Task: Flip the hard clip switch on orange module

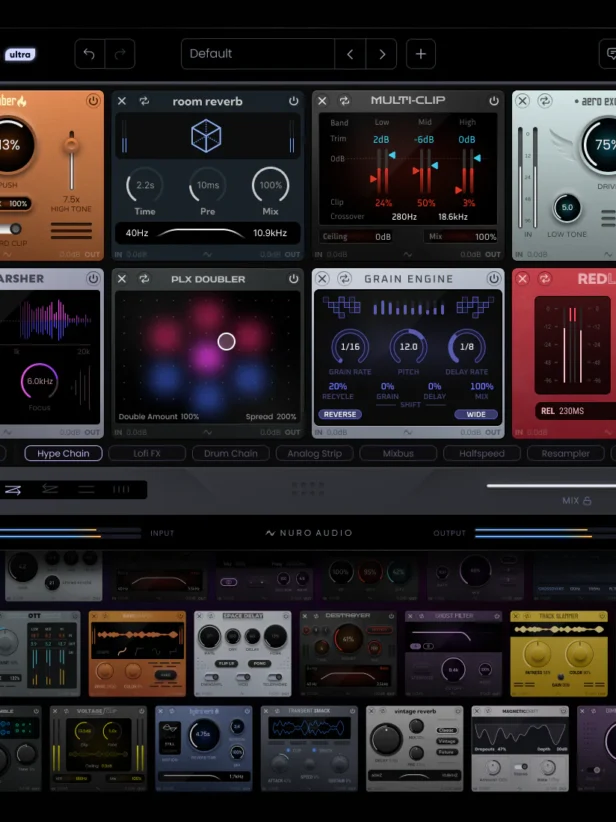Action: (x=10, y=229)
